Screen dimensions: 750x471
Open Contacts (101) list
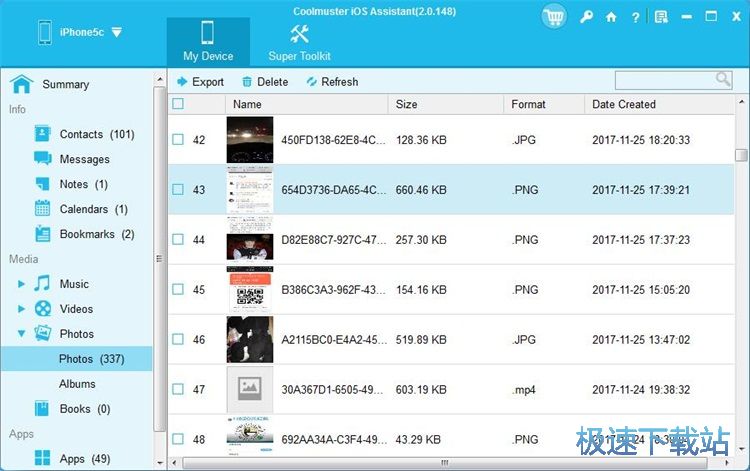[x=97, y=134]
